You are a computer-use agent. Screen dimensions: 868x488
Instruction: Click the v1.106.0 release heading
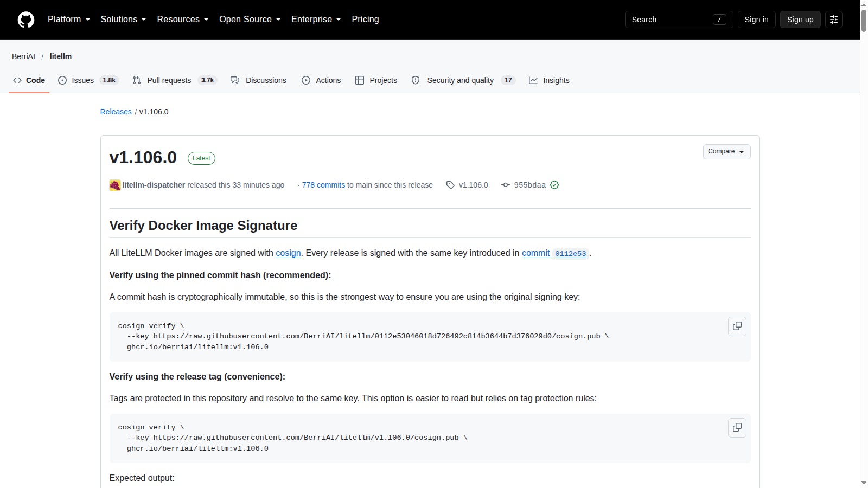pos(143,157)
